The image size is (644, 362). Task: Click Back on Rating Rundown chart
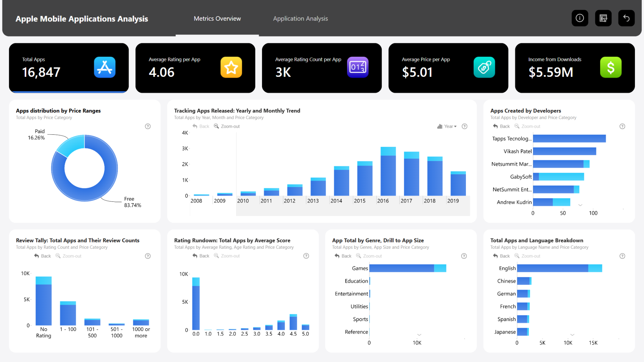pyautogui.click(x=201, y=256)
